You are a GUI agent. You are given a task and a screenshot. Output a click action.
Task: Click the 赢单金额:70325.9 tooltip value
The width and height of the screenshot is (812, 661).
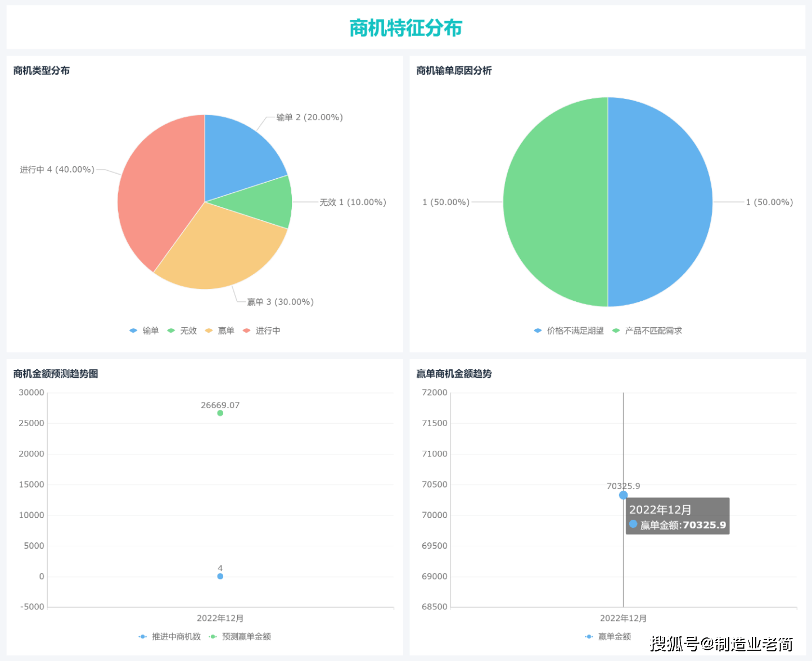click(x=683, y=525)
